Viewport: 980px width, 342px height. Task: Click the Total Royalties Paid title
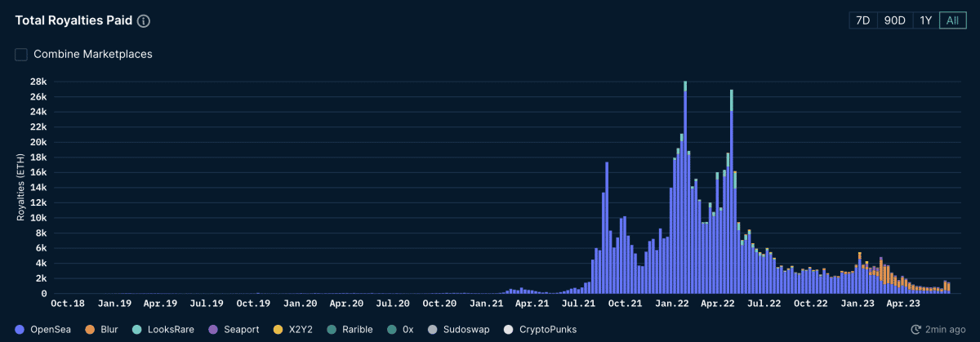tap(73, 21)
